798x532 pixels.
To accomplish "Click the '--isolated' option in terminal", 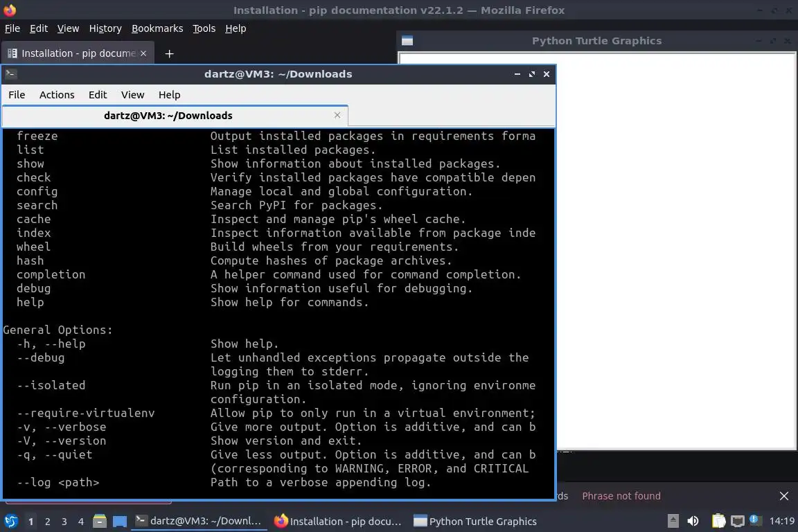I will (51, 385).
